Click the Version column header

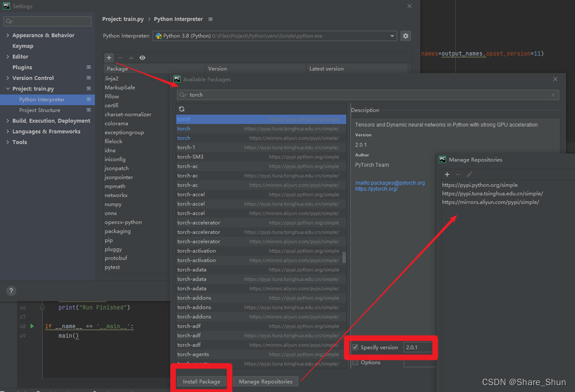coord(255,69)
